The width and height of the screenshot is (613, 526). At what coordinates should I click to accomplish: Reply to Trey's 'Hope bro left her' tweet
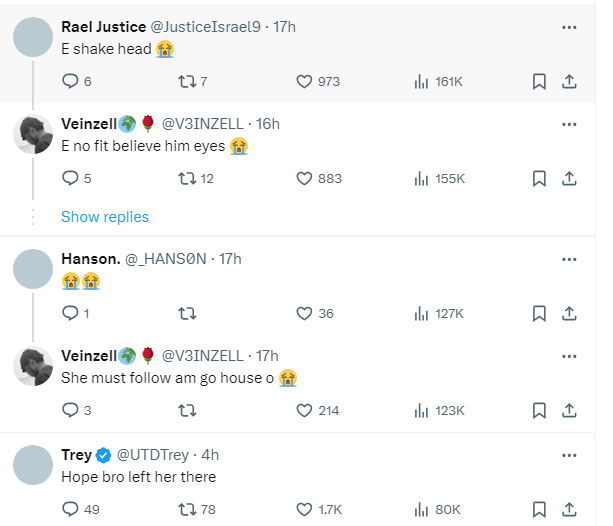(70, 510)
